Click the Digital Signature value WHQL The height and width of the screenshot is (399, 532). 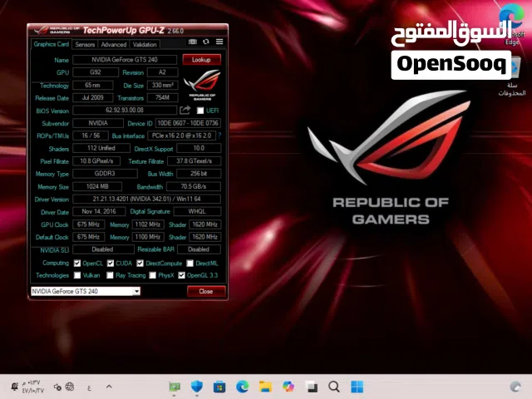click(197, 211)
